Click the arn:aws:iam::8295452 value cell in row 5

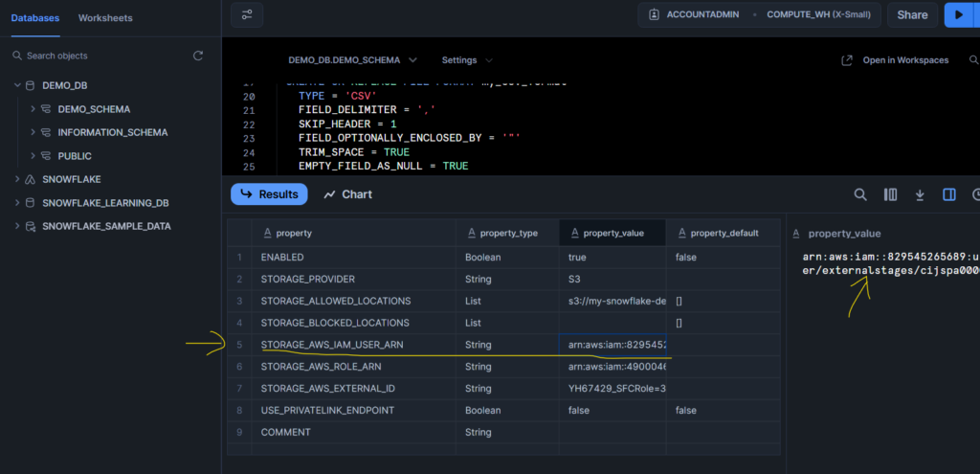[x=612, y=345]
